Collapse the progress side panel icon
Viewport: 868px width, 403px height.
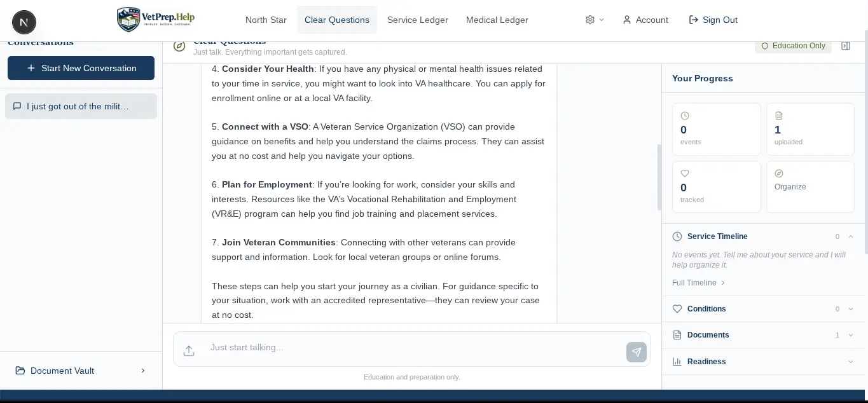tap(846, 46)
